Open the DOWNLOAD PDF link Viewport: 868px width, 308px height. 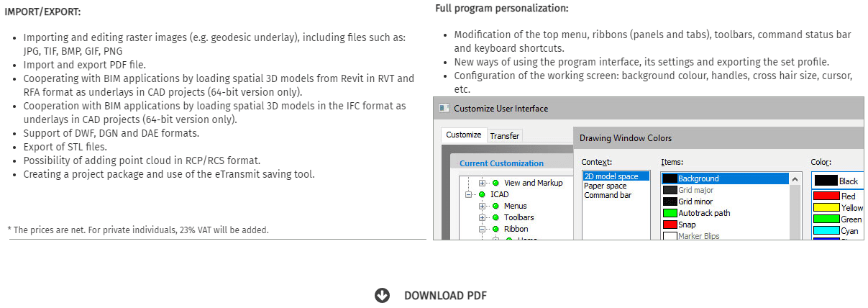(445, 295)
